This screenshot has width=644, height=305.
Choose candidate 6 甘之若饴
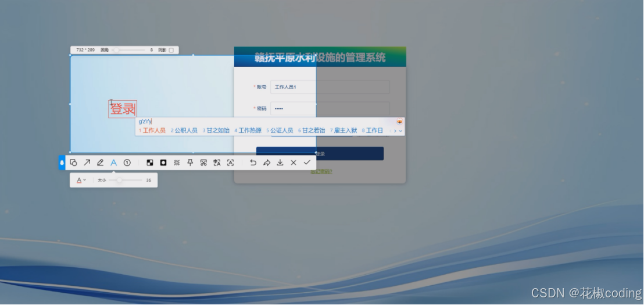[312, 131]
